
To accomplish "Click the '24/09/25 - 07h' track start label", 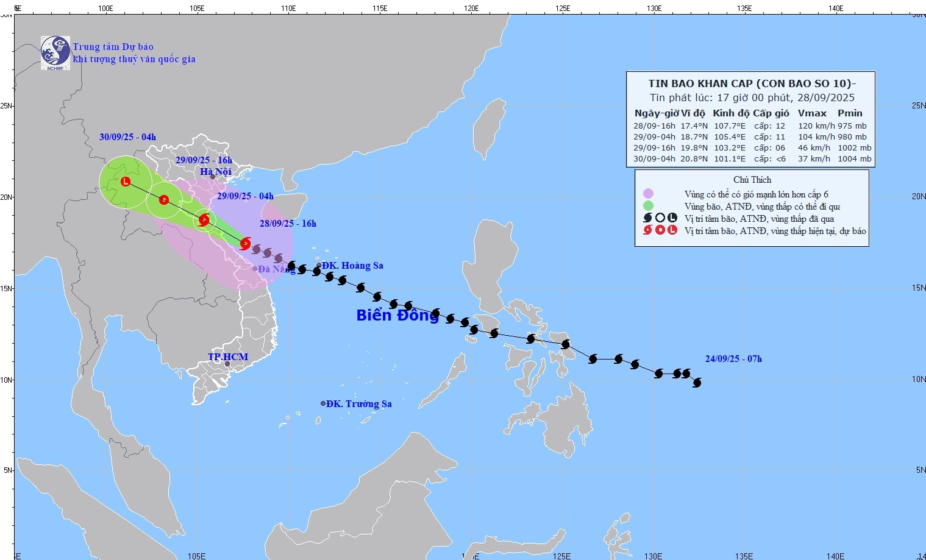I will [x=733, y=359].
